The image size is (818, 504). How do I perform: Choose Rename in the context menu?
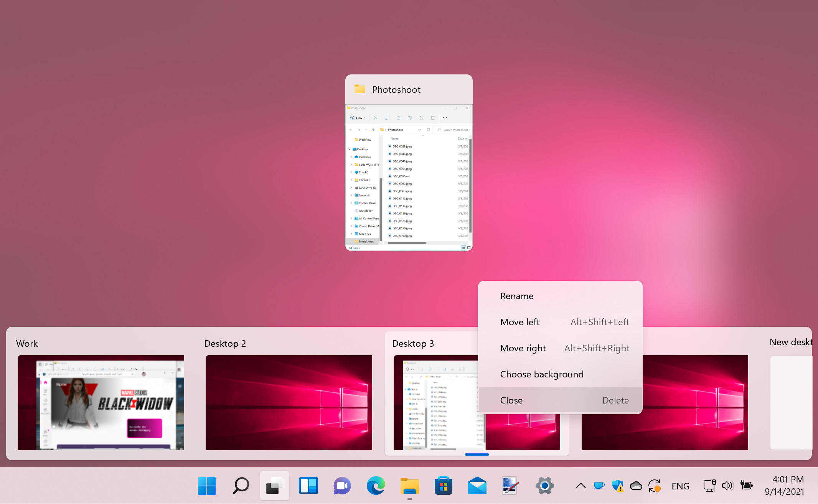tap(560, 296)
